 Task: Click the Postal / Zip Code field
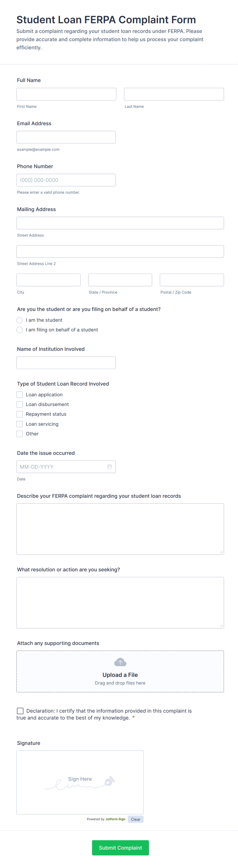point(192,280)
